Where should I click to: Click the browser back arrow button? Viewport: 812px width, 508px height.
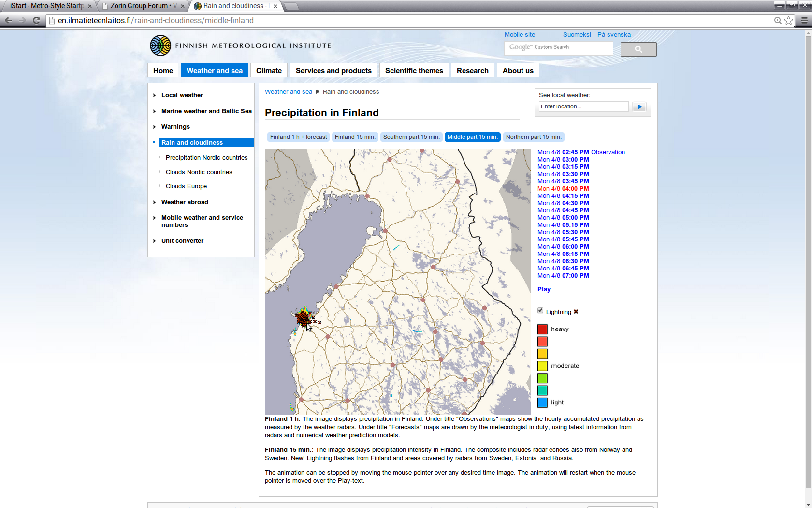point(8,20)
